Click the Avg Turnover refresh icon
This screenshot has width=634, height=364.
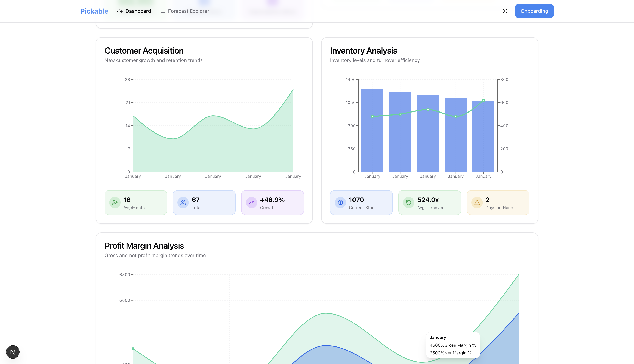point(408,203)
